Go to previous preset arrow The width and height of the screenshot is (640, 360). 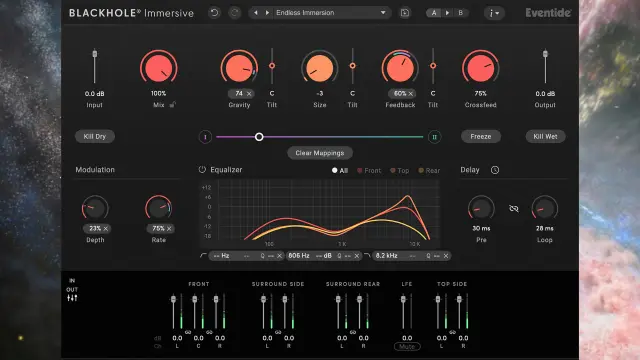coord(256,13)
